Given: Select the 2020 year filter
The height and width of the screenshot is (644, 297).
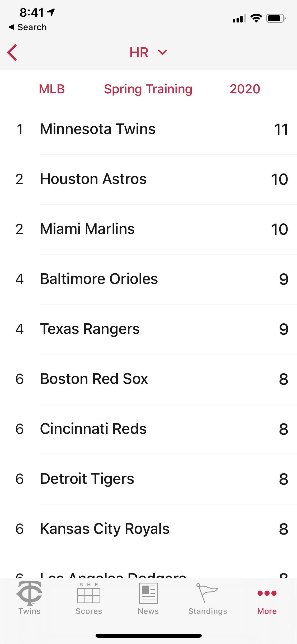Looking at the screenshot, I should coord(245,89).
